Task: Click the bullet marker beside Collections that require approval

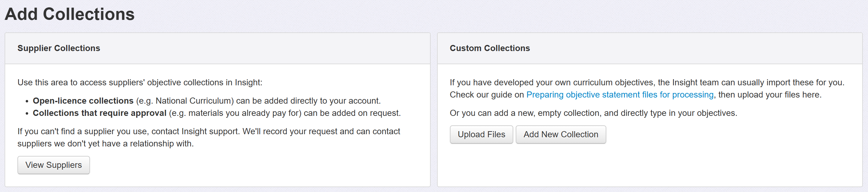Action: (x=27, y=113)
